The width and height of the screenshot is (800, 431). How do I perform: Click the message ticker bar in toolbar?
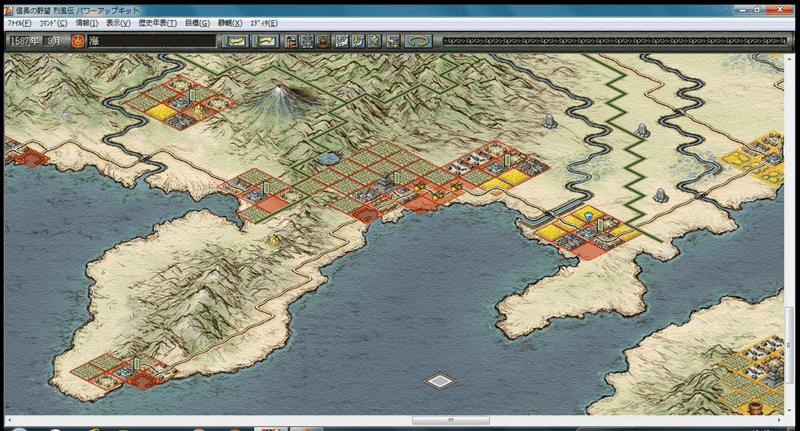point(615,41)
